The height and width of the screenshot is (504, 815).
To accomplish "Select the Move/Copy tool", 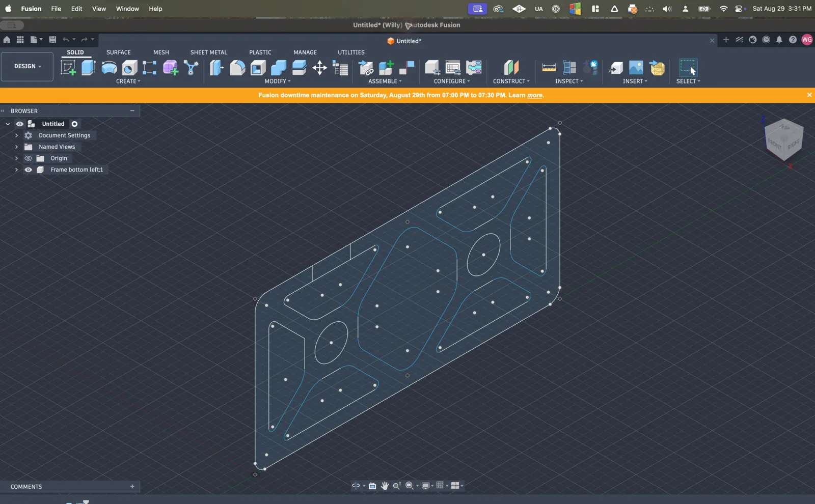I will (320, 67).
